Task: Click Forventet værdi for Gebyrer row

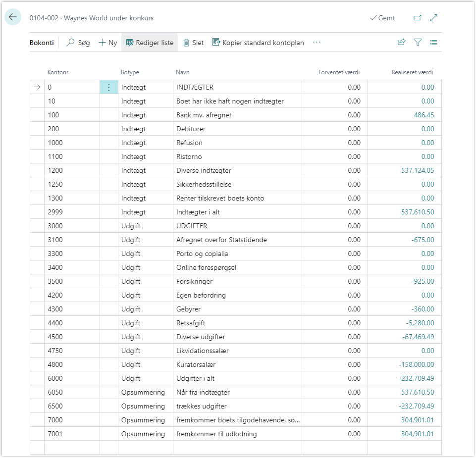Action: click(x=334, y=309)
